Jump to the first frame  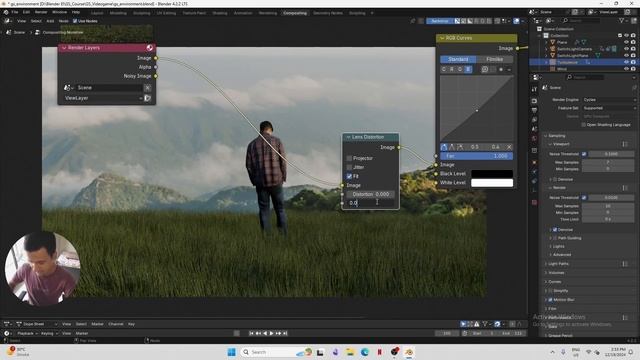coord(251,333)
